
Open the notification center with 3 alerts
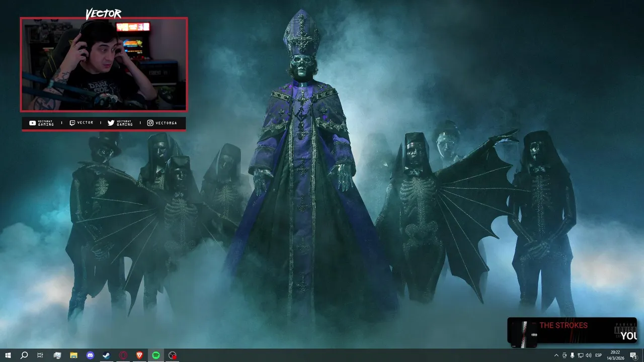633,355
